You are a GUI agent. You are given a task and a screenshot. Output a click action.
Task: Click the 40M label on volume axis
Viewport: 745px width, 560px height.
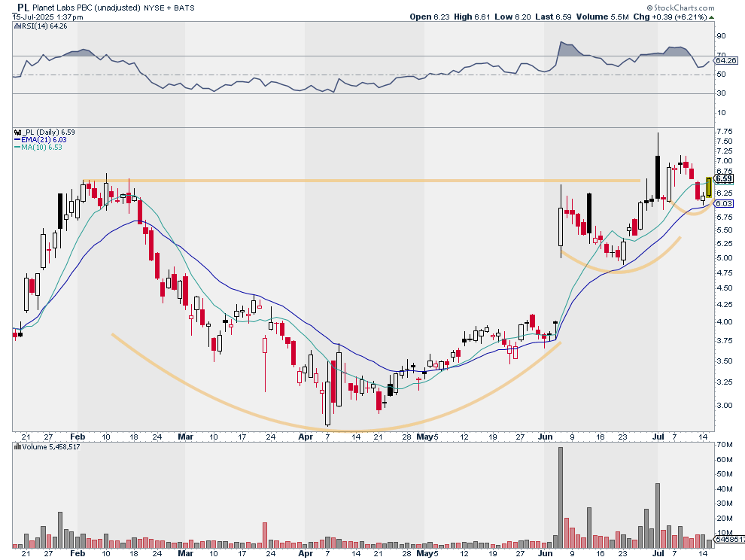725,488
